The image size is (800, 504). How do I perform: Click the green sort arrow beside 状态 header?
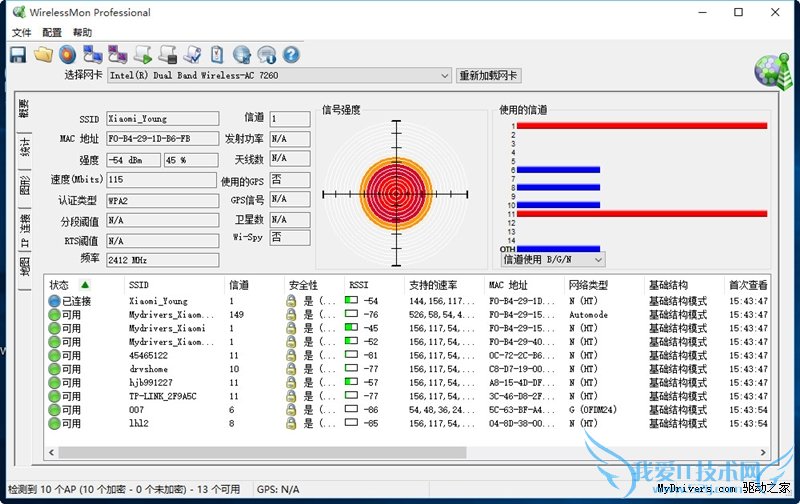(85, 285)
